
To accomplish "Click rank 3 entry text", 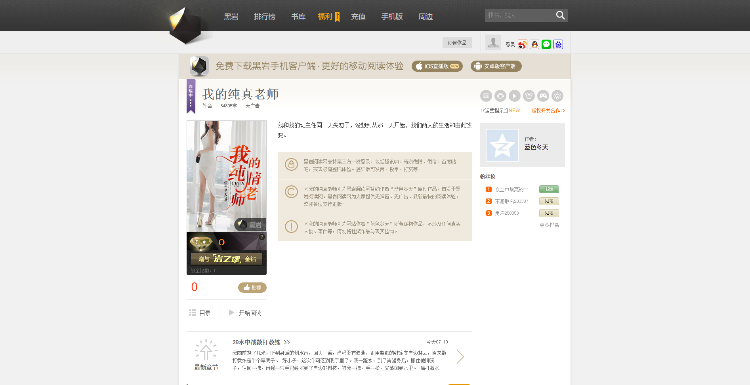I will (507, 213).
